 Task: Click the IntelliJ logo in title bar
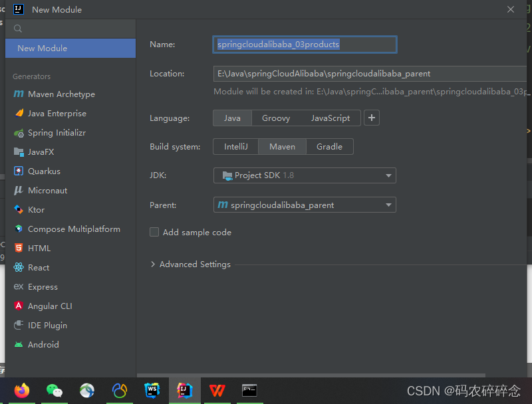pyautogui.click(x=19, y=9)
